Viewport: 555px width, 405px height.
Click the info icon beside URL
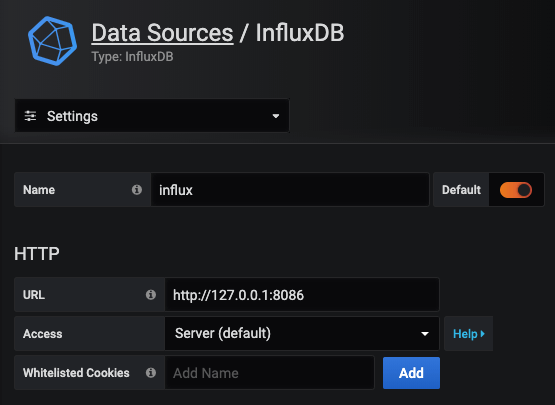click(x=151, y=295)
